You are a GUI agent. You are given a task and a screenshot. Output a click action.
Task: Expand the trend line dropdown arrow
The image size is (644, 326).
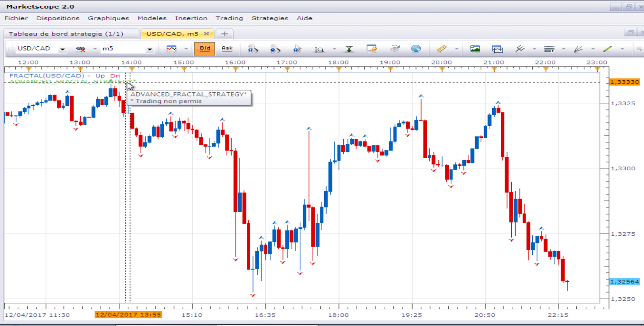click(622, 49)
